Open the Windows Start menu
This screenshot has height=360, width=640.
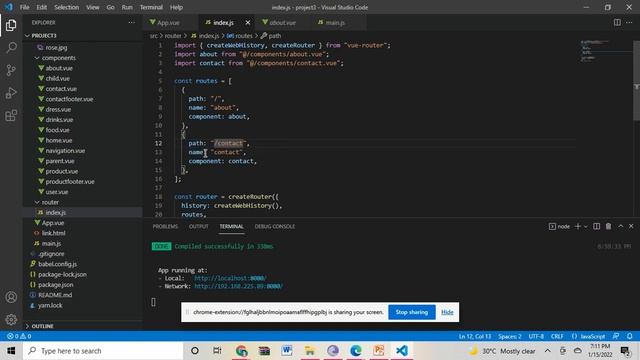11,351
